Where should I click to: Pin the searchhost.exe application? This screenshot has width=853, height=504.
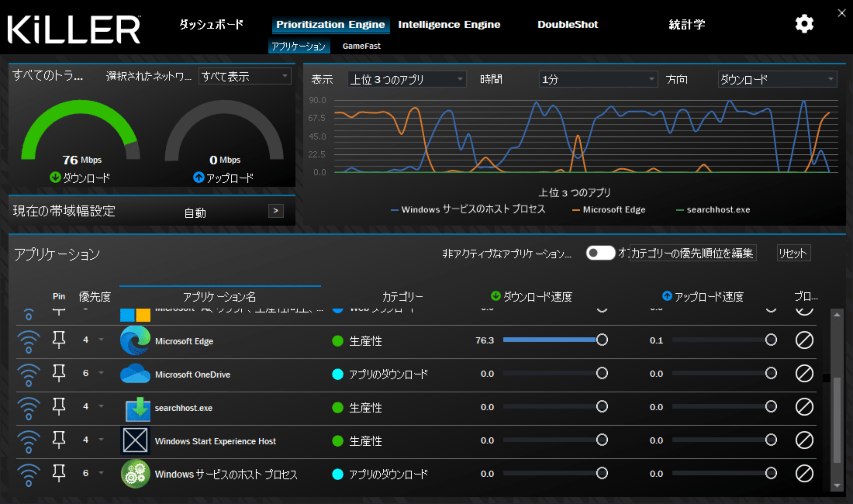click(x=59, y=407)
